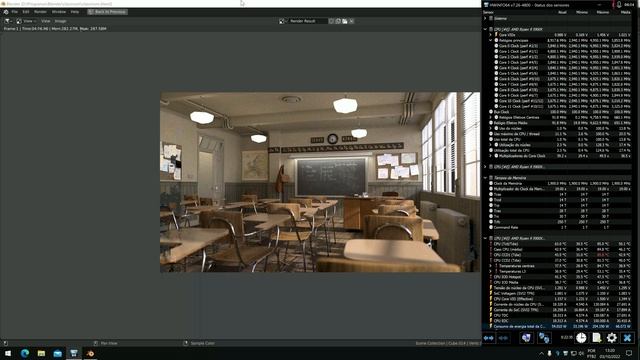Open the Render menu in Blender

[40, 12]
